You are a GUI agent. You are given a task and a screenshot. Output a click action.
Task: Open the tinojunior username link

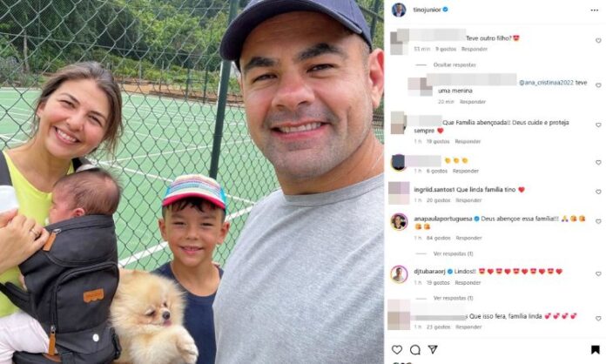tap(427, 10)
